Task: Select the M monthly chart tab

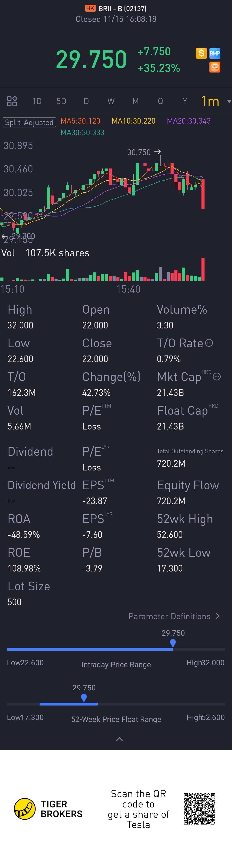Action: pos(136,101)
